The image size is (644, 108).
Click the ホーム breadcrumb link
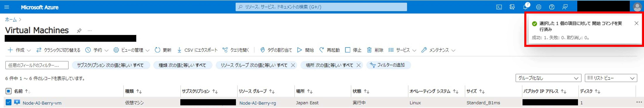(x=11, y=20)
